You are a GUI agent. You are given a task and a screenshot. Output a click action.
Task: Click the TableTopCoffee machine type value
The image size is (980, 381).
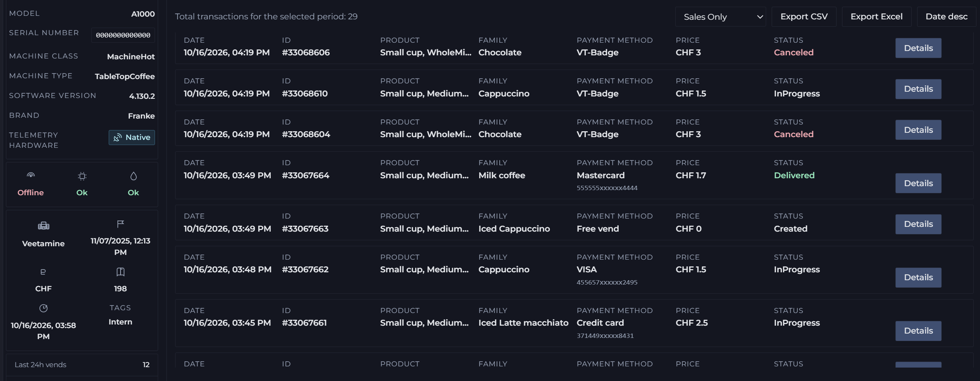pos(125,76)
